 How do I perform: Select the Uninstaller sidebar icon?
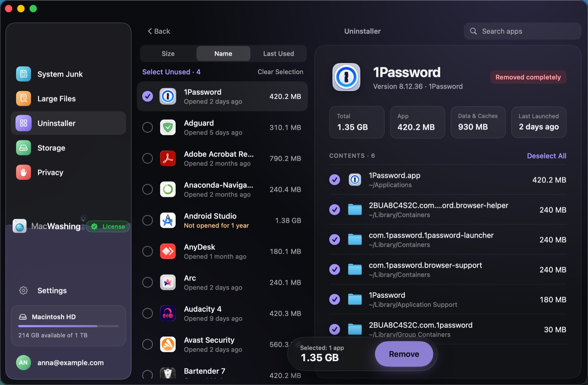pyautogui.click(x=24, y=123)
